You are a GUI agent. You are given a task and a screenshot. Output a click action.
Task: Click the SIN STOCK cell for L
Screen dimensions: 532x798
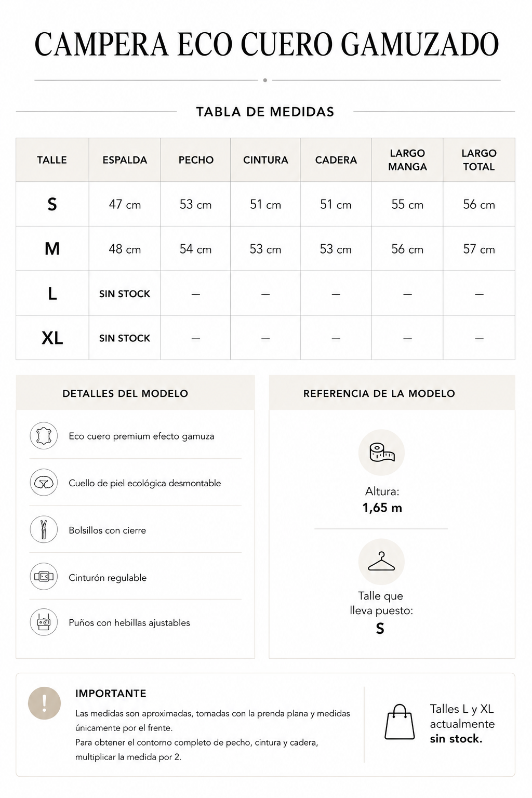[x=125, y=294]
